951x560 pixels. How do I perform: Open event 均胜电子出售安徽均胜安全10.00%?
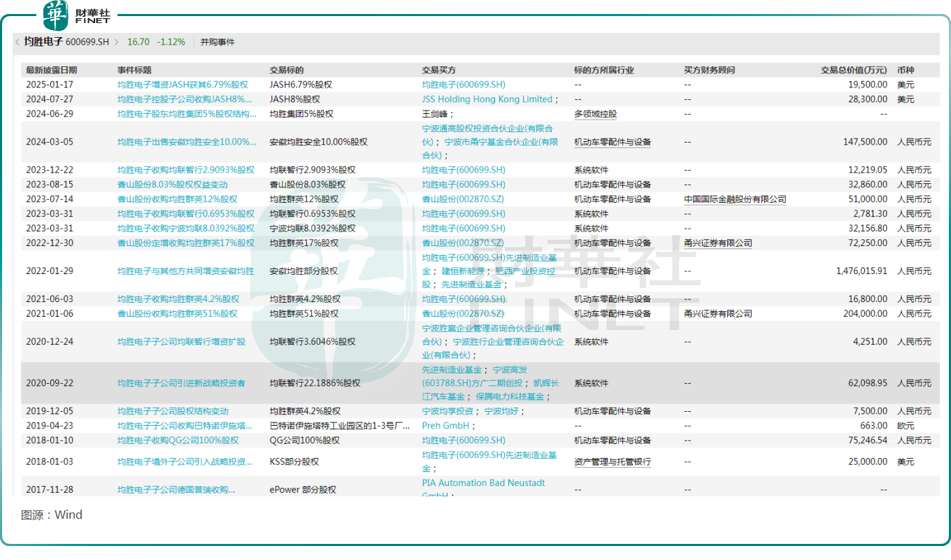coord(187,142)
